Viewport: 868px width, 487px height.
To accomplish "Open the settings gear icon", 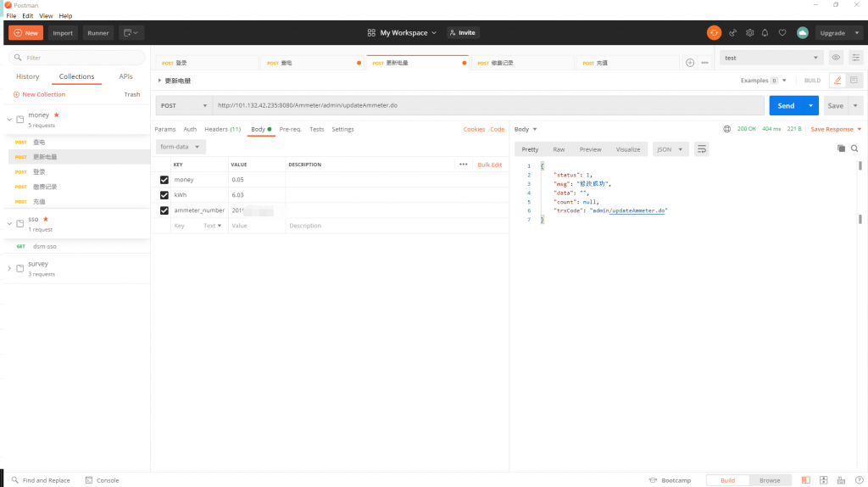I will pyautogui.click(x=749, y=33).
